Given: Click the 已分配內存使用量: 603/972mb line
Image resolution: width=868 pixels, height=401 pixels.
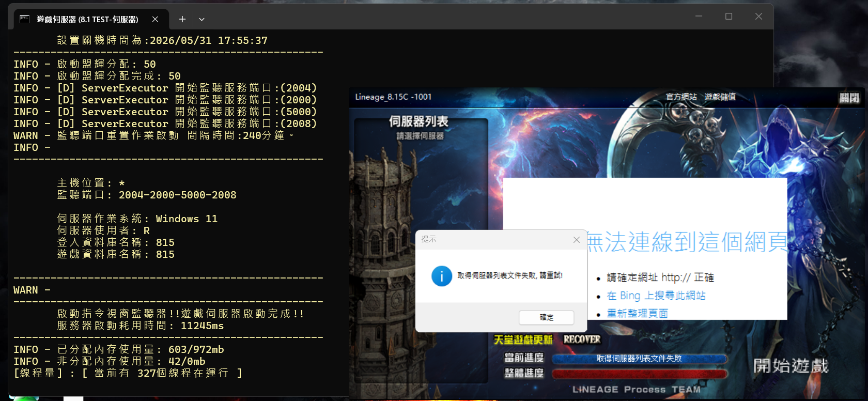Looking at the screenshot, I should tap(119, 349).
